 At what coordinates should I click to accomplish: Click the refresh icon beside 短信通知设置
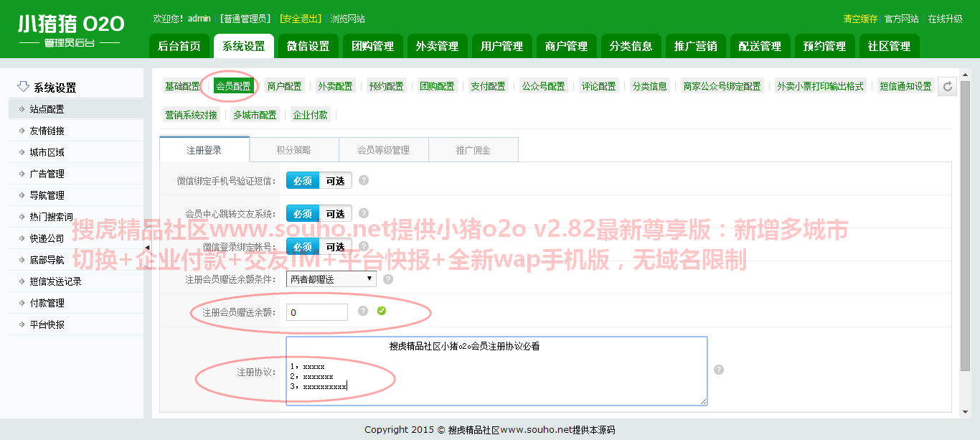click(x=947, y=87)
